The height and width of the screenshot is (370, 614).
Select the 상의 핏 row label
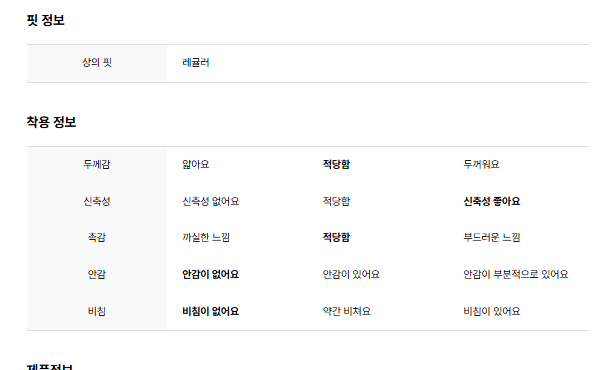97,63
